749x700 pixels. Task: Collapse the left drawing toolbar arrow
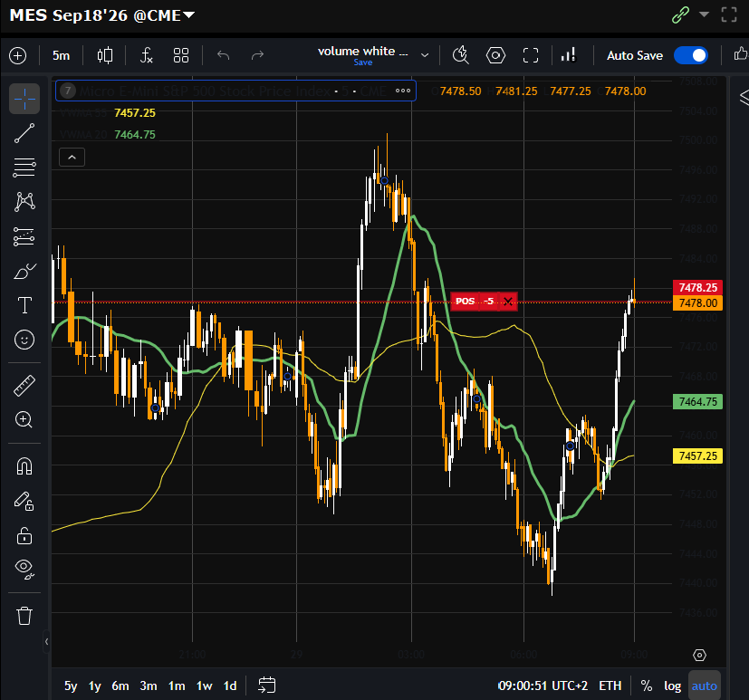(46, 641)
